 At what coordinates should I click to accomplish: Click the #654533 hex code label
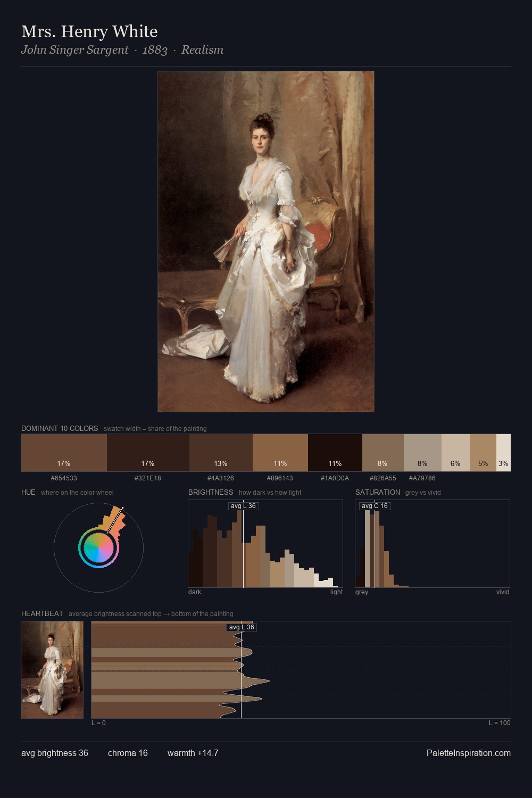[x=64, y=478]
